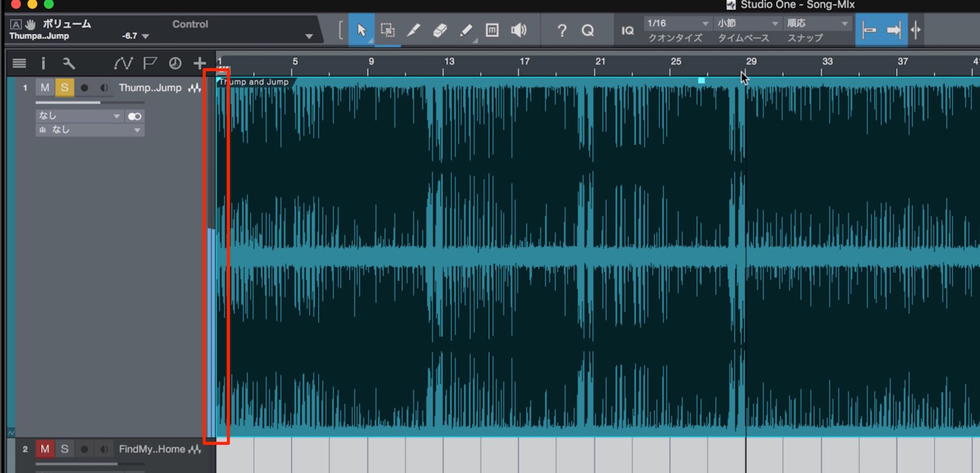980x473 pixels.
Task: Select the Paint (pencil) tool
Action: click(x=466, y=30)
